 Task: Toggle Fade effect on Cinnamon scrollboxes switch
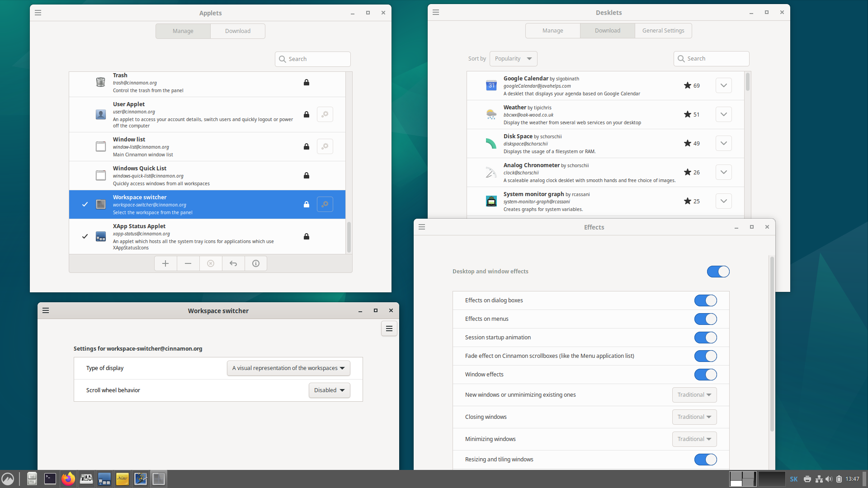click(x=706, y=356)
